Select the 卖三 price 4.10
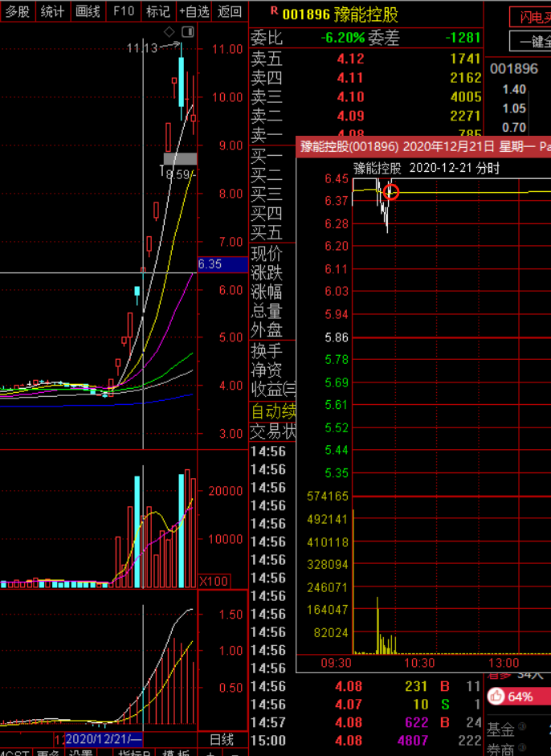Image resolution: width=551 pixels, height=756 pixels. (x=350, y=97)
